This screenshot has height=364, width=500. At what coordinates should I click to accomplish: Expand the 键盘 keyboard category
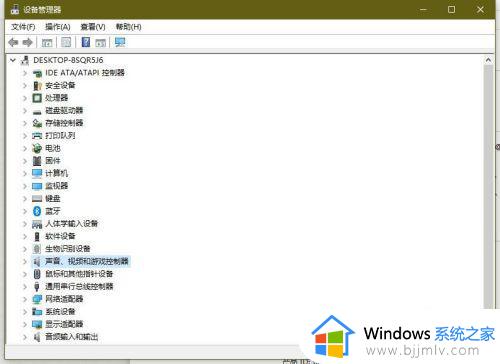point(25,199)
